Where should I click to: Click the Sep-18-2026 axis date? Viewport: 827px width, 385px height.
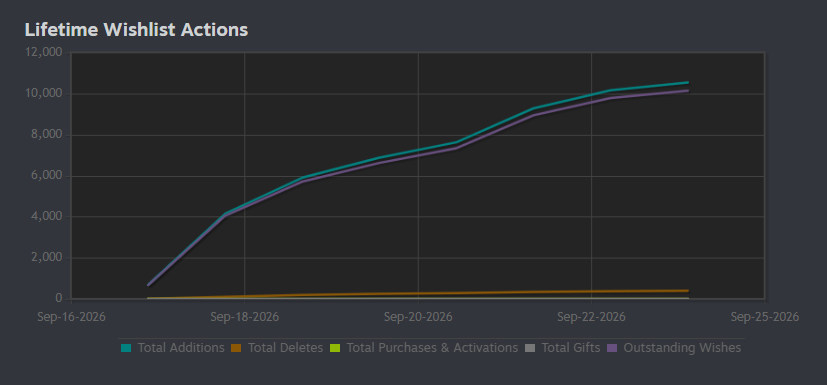[x=245, y=317]
